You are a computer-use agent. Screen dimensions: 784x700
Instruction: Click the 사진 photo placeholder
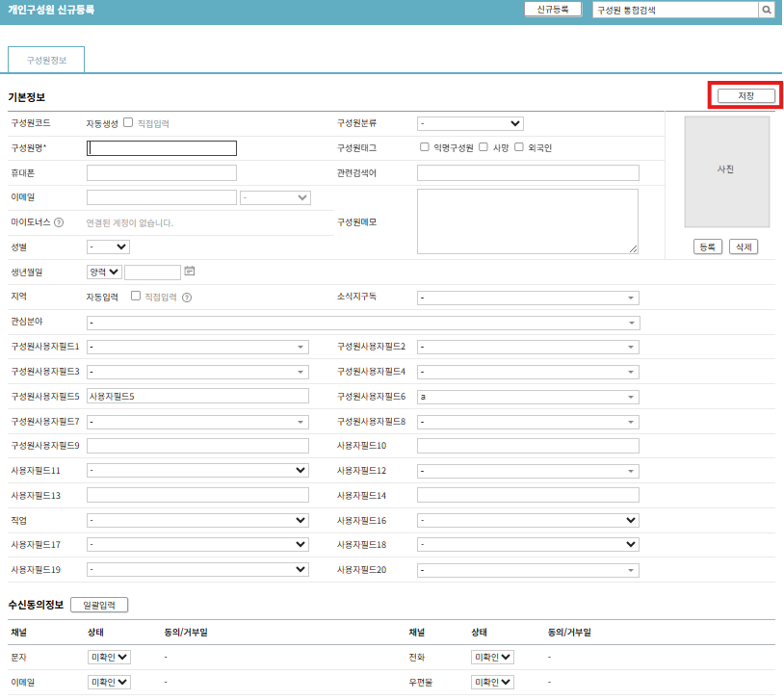click(x=726, y=172)
